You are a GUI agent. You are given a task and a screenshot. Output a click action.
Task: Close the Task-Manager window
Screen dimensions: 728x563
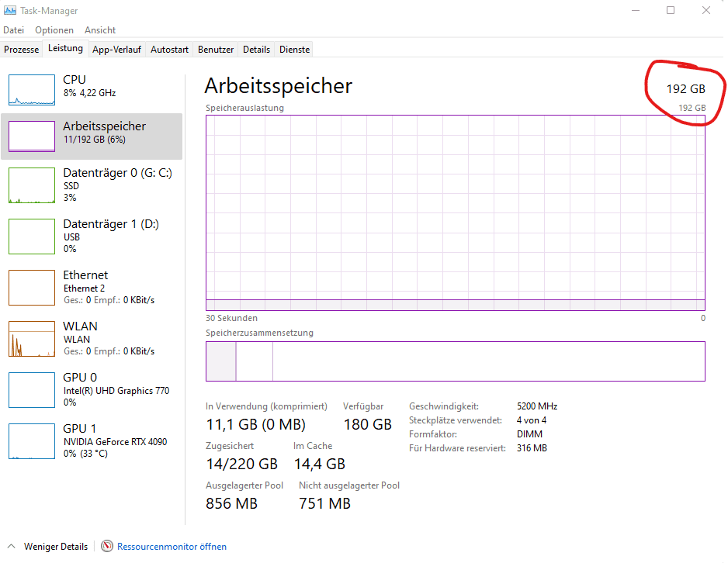[x=706, y=10]
